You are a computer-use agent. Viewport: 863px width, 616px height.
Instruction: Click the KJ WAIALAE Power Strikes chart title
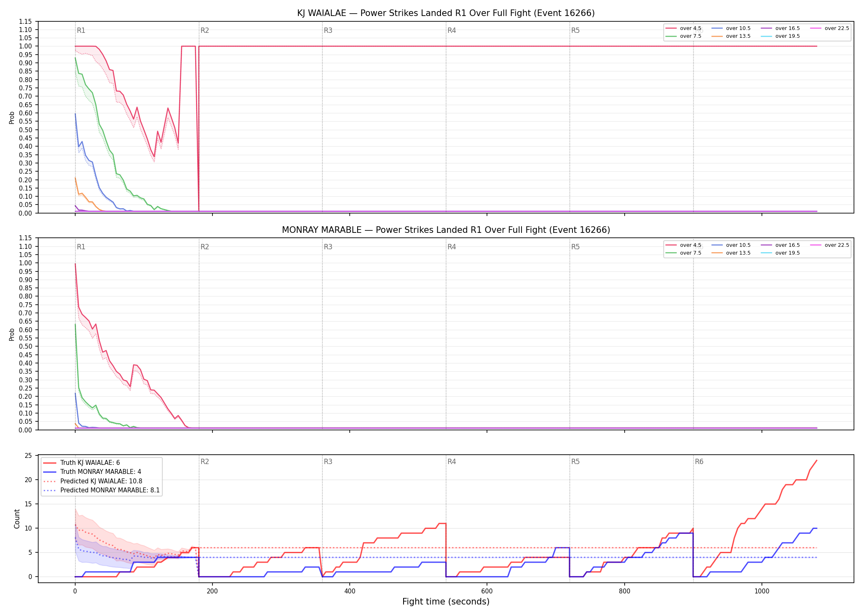pyautogui.click(x=446, y=13)
